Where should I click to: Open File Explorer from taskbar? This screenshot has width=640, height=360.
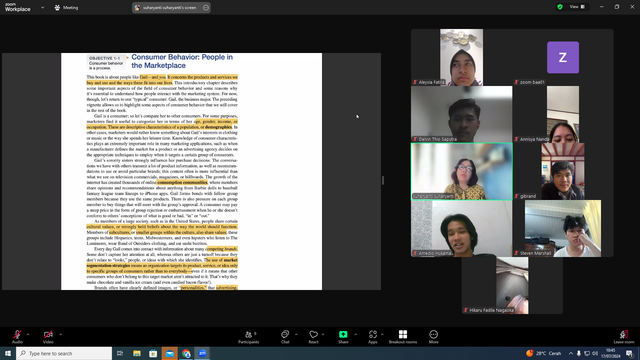click(x=137, y=353)
